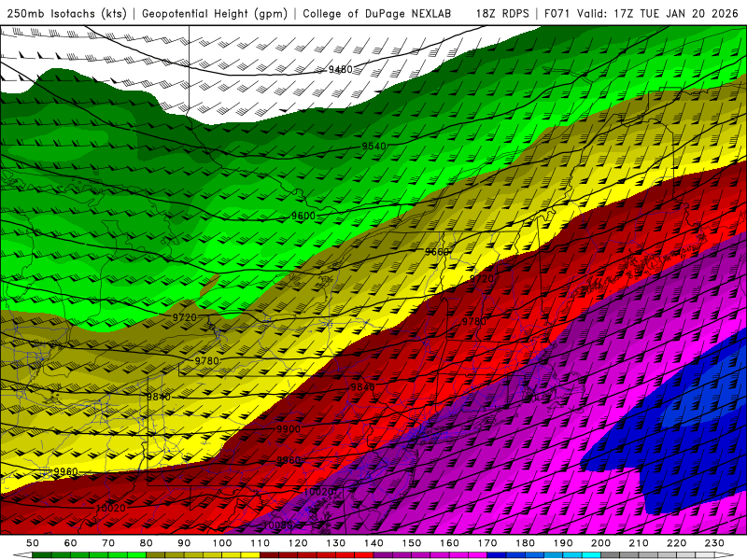
Task: Select the 9600 height contour label
Action: [x=303, y=216]
